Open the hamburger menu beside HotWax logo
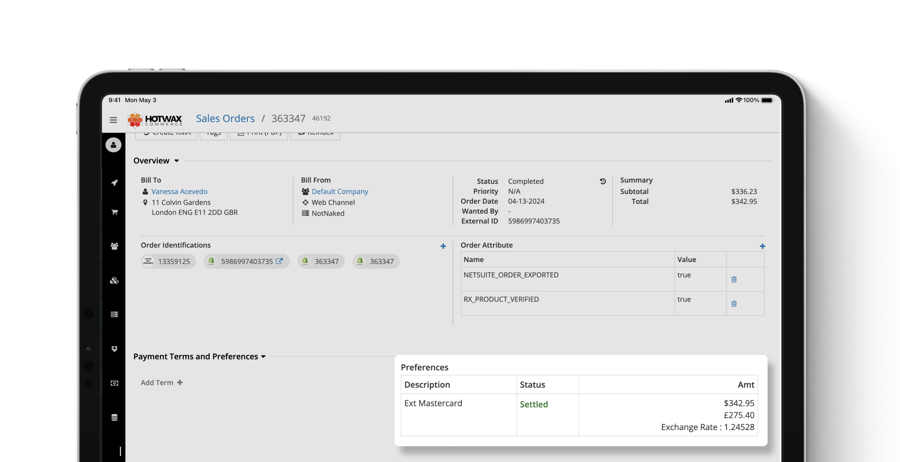 click(x=113, y=120)
